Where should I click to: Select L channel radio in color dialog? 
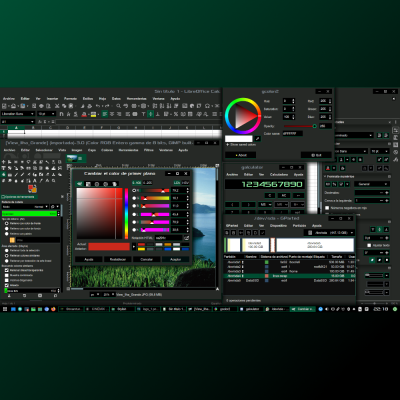(x=134, y=214)
